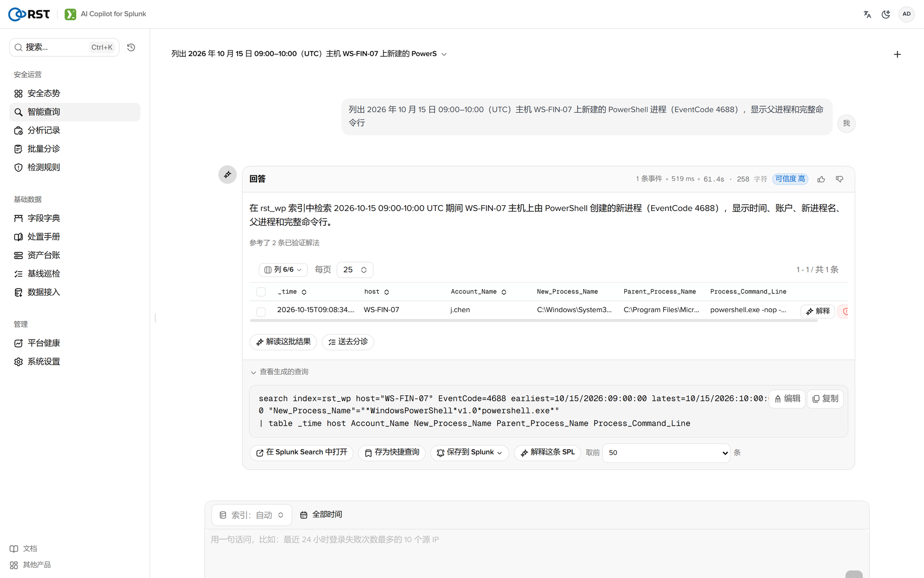Collapse the 查看生成的查询 section
This screenshot has height=578, width=924.
point(280,372)
